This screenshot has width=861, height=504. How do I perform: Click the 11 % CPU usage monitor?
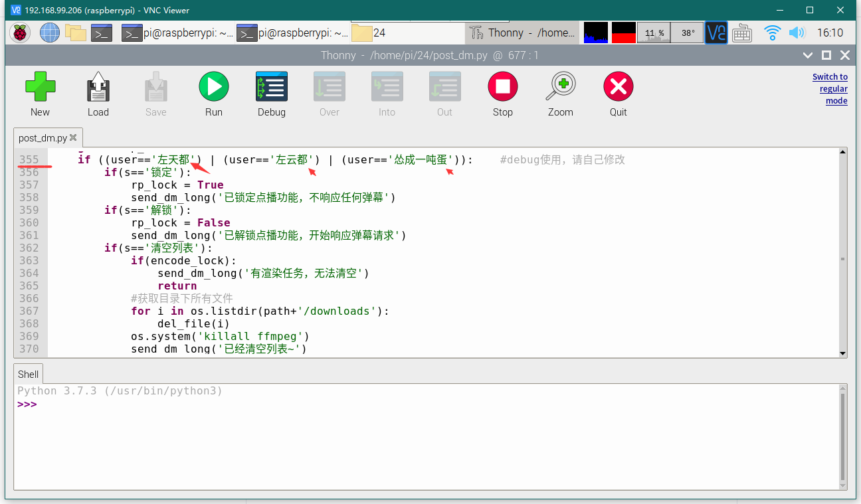coord(654,33)
